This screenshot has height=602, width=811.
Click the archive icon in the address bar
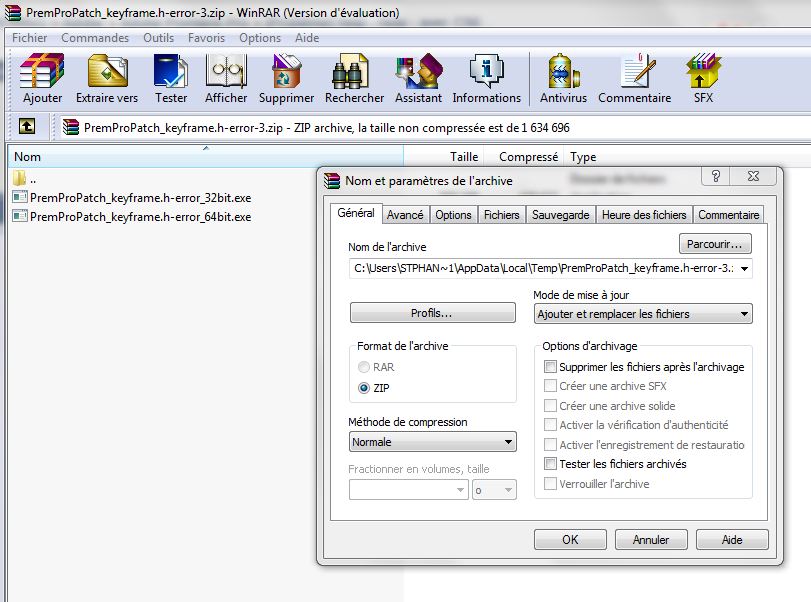[x=70, y=127]
